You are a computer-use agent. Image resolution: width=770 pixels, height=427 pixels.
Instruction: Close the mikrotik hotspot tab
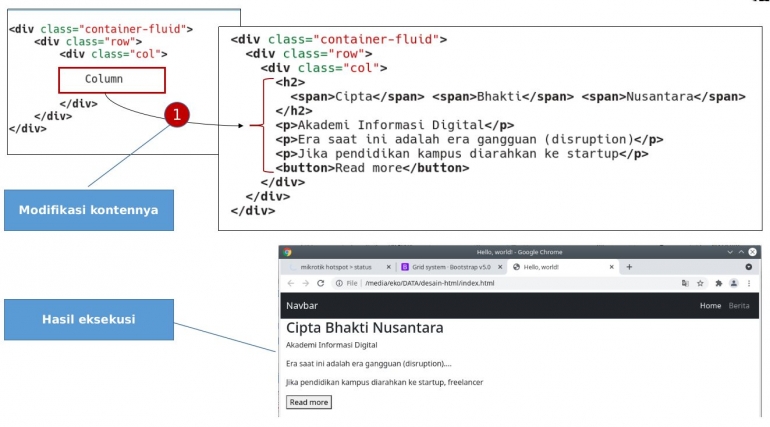click(388, 267)
